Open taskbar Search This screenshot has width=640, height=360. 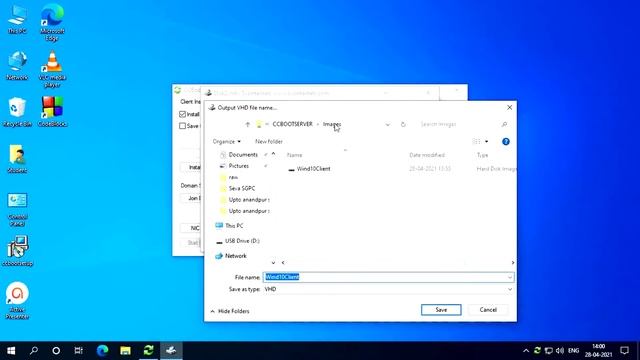34,351
